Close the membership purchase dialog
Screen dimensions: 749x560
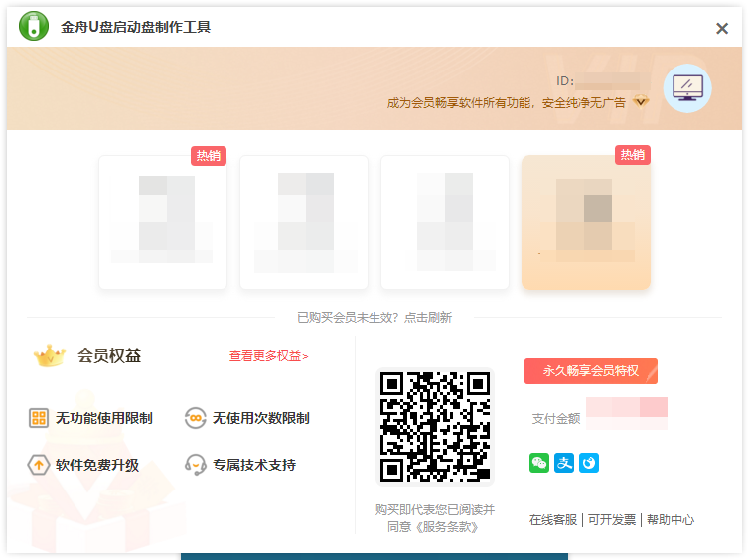point(722,28)
